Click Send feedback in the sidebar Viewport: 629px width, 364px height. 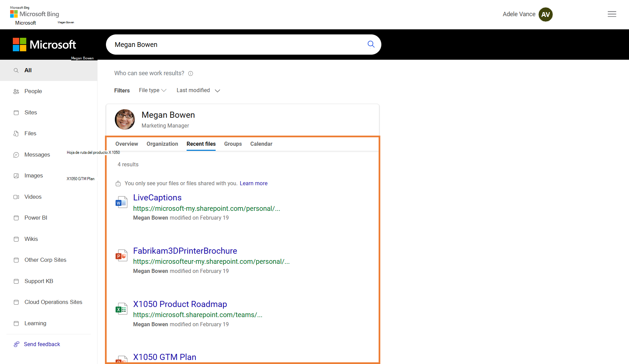[x=42, y=344]
